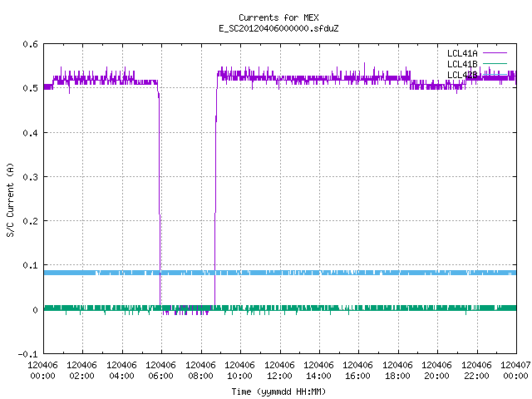Click the filename E_SC20120406000000.sfduZ subtitle
The height and width of the screenshot is (399, 532).
(x=278, y=28)
